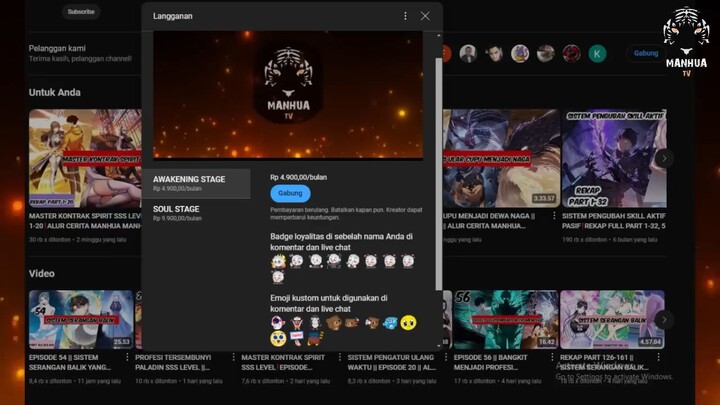Click the blue Gabung button in dialog

(290, 193)
